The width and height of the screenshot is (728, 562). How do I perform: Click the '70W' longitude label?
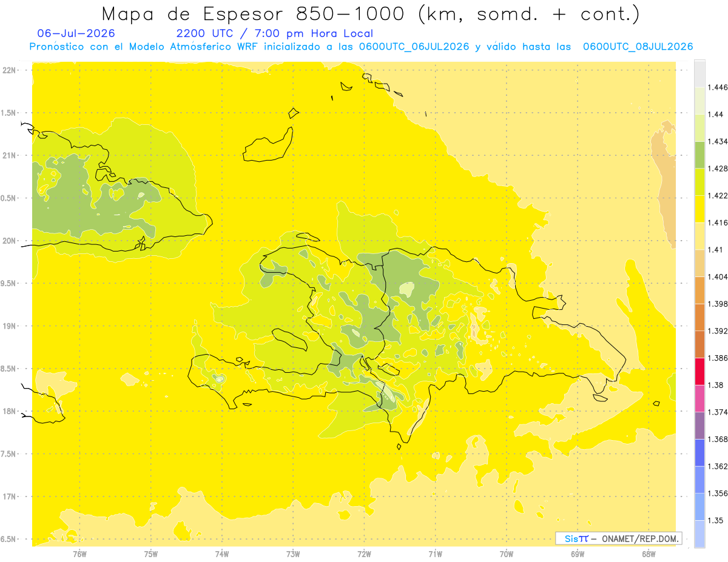point(507,554)
